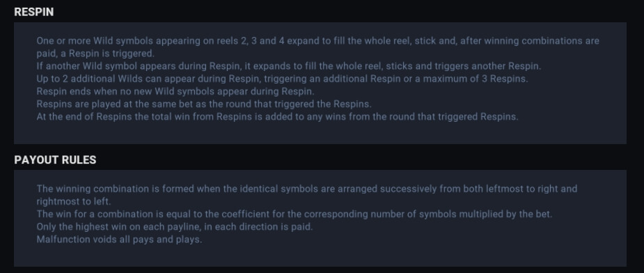
Task: Click the text 'rightmost to left.'
Action: tap(74, 202)
